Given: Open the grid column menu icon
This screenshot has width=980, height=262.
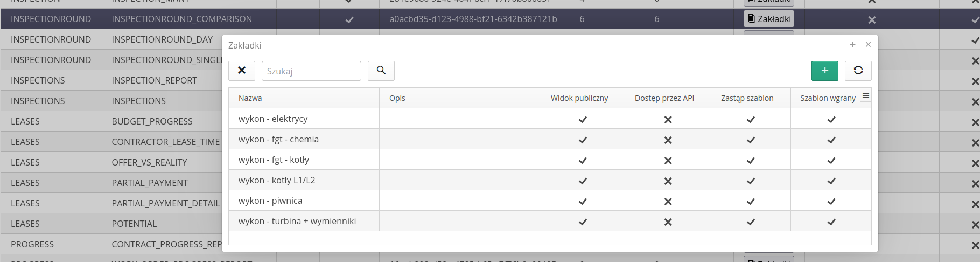Looking at the screenshot, I should point(865,96).
